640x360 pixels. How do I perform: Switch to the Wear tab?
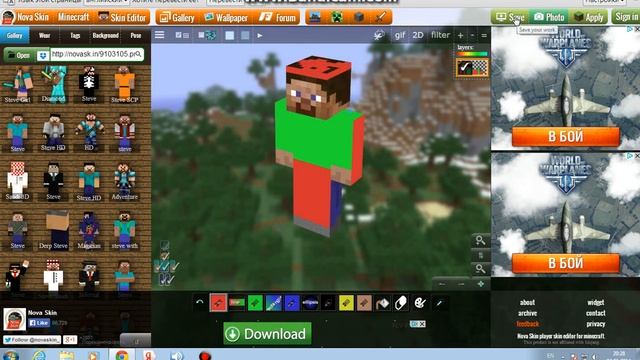tap(44, 36)
